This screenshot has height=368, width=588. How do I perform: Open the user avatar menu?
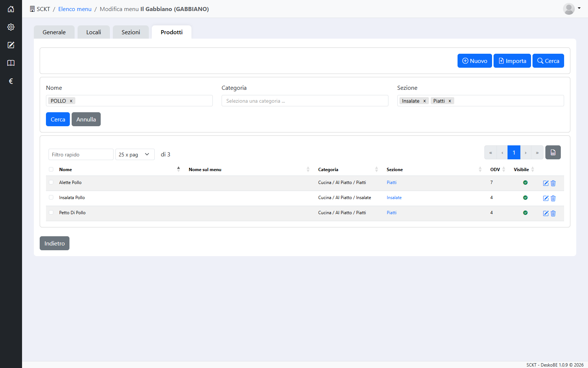[x=571, y=9]
